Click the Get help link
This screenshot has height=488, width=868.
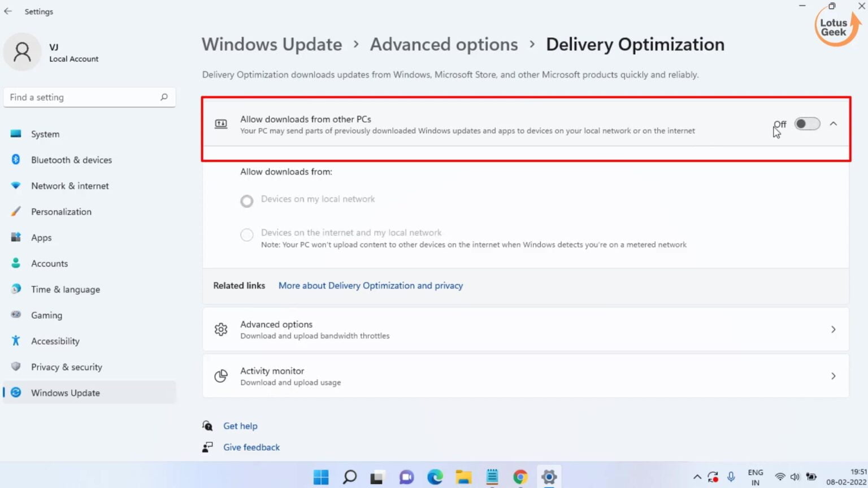click(x=240, y=426)
